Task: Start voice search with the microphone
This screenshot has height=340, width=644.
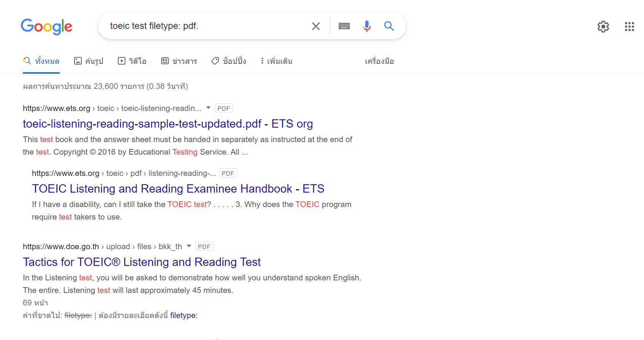Action: (366, 26)
